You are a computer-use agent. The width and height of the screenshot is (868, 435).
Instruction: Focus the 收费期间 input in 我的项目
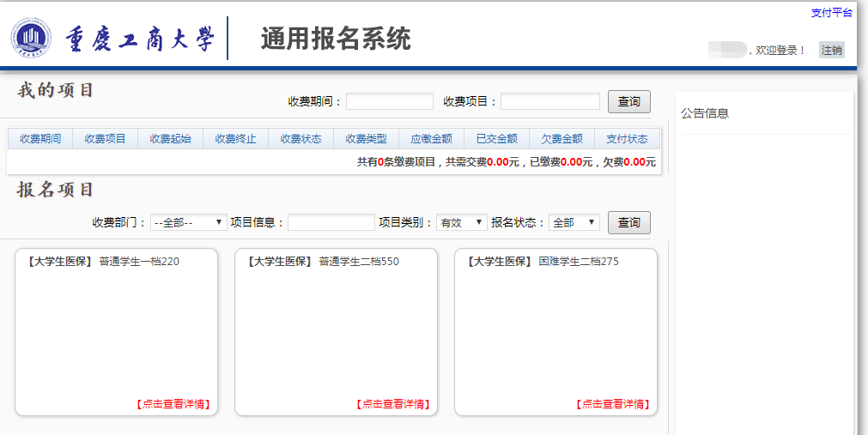390,102
